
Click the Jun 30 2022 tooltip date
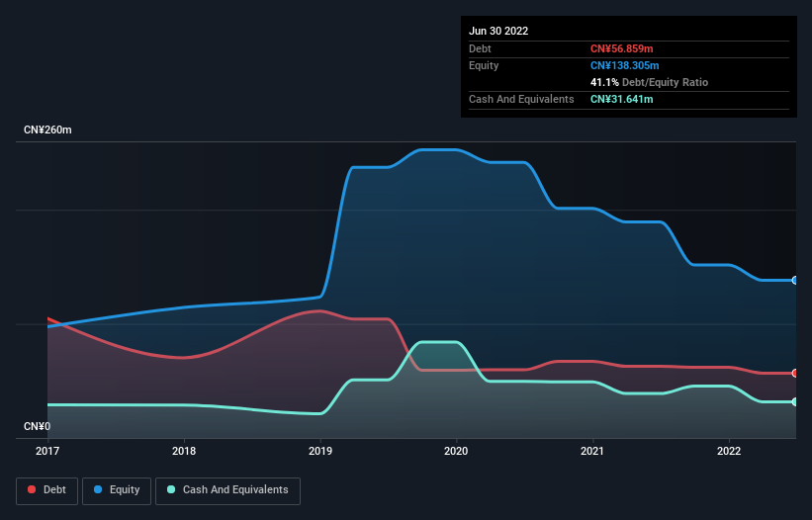coord(498,31)
